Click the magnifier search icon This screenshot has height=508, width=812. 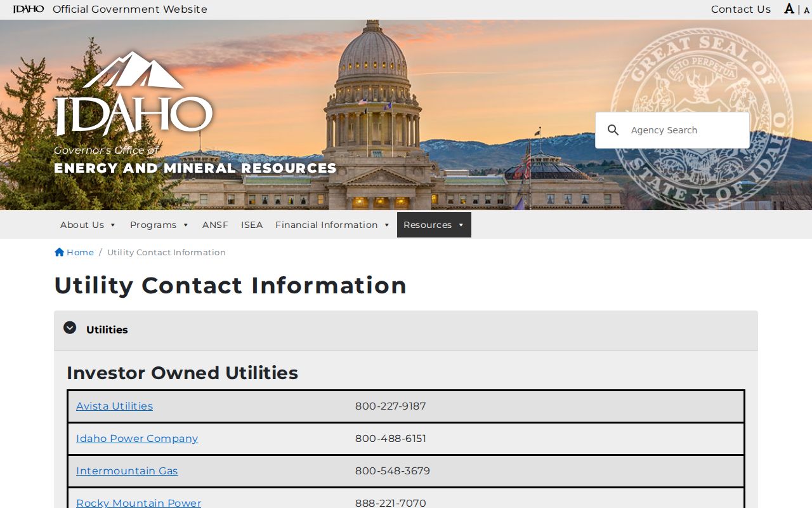(x=613, y=130)
